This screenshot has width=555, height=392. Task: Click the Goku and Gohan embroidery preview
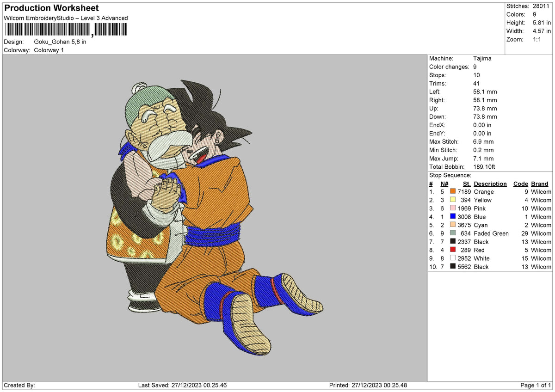point(214,217)
